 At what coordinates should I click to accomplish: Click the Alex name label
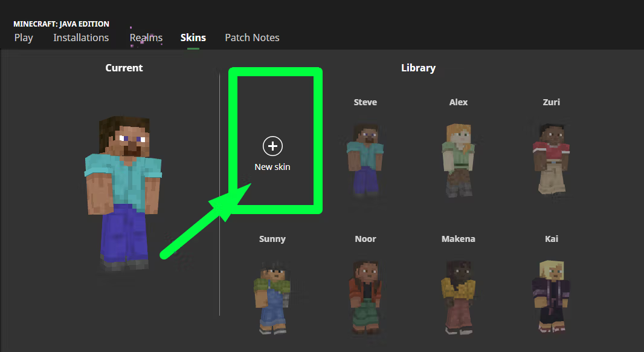(459, 102)
